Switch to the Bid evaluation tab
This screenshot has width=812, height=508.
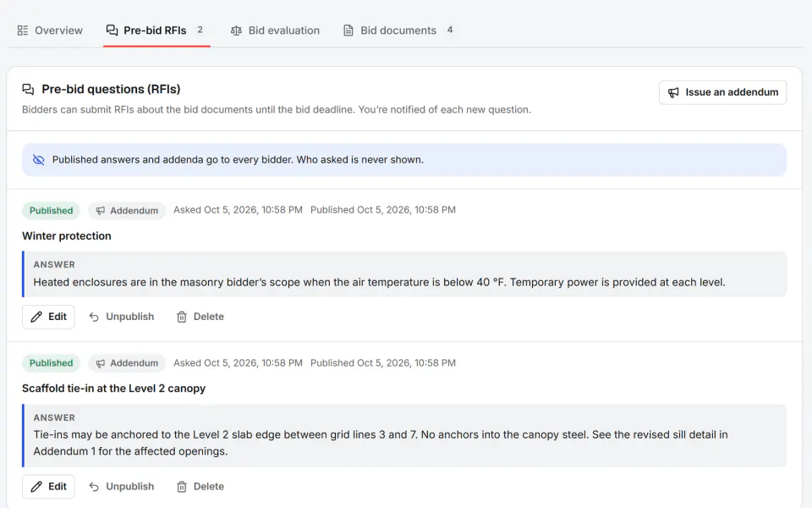pos(275,30)
